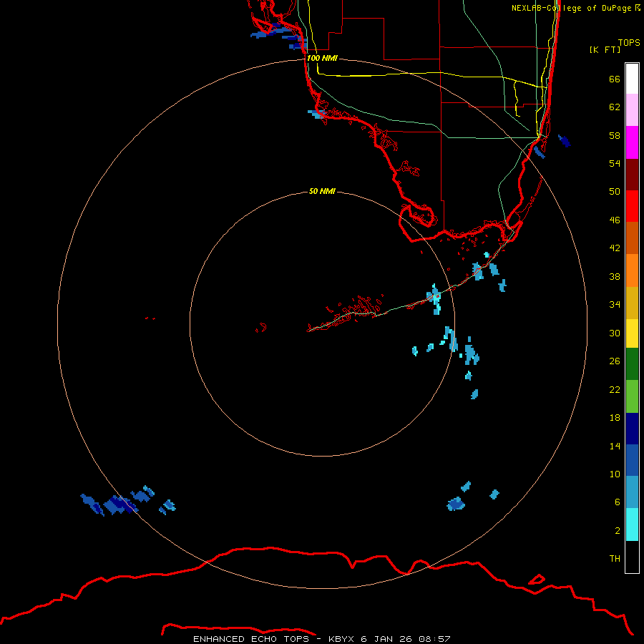Click the '50' legend value
This screenshot has height=644, width=644.
point(615,191)
